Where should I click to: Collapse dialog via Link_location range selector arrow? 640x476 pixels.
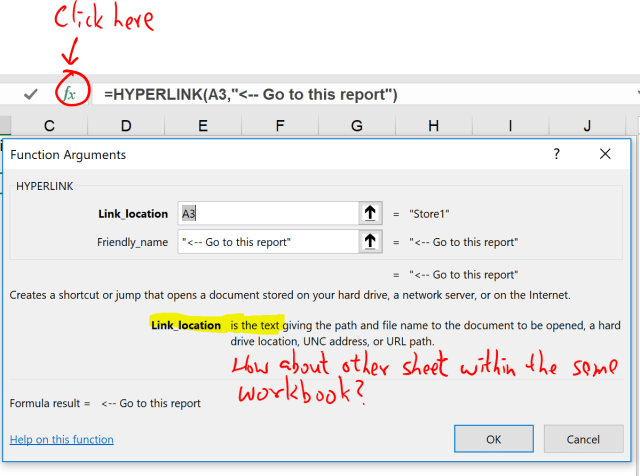point(370,213)
